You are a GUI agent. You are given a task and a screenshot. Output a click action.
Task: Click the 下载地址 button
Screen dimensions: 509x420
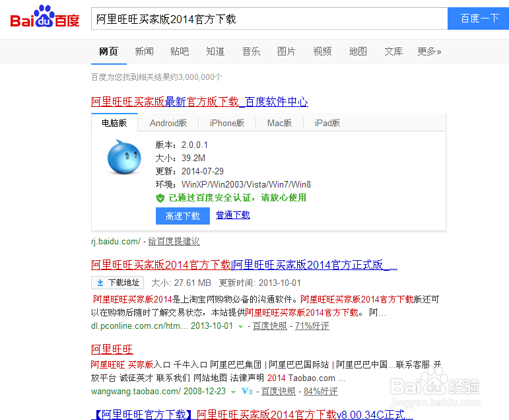point(118,283)
